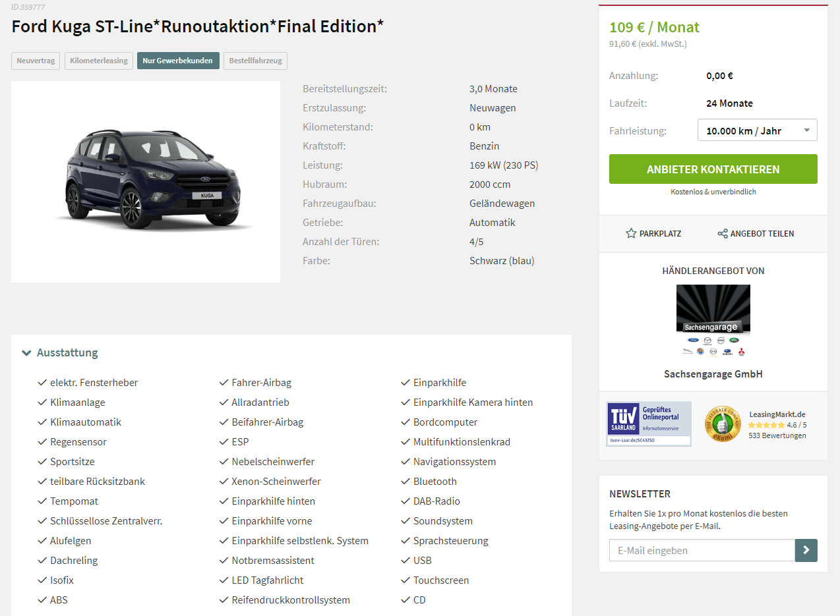Open the Sachsengarage dealer logo
The height and width of the screenshot is (616, 840).
tap(713, 320)
